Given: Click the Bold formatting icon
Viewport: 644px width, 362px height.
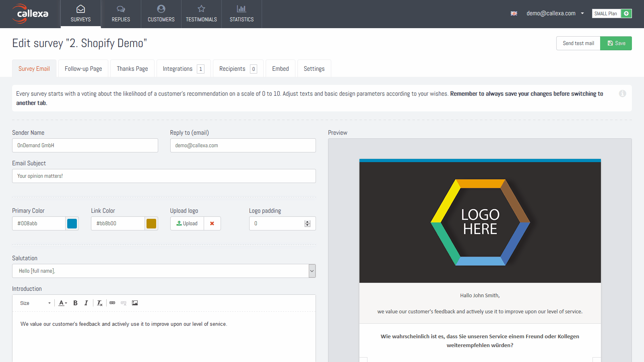Looking at the screenshot, I should (x=75, y=303).
